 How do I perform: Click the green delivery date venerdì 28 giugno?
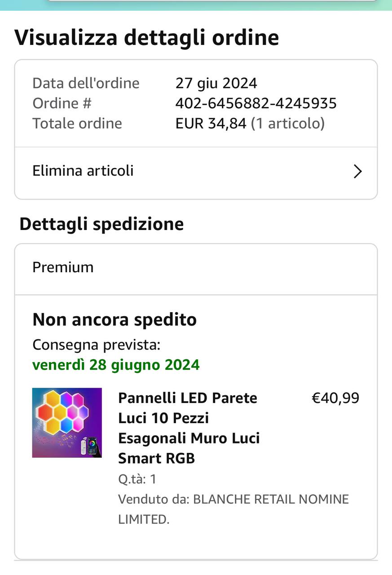click(x=116, y=364)
